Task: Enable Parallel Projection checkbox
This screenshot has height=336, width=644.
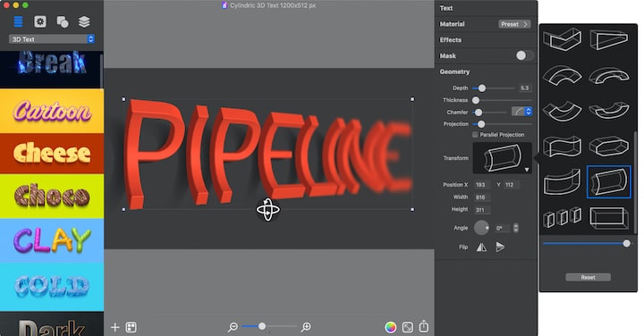Action: 475,135
